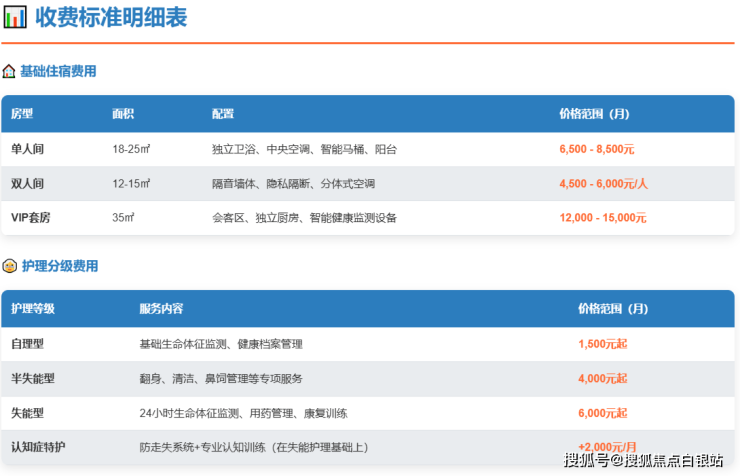Click the 服务内容 column header
Viewport: 740px width, 476px height.
click(x=161, y=309)
